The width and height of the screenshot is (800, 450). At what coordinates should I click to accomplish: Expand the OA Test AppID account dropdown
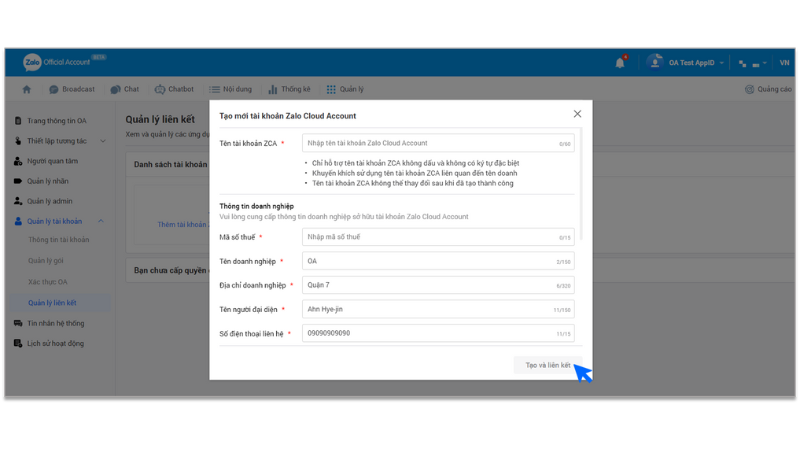(722, 63)
